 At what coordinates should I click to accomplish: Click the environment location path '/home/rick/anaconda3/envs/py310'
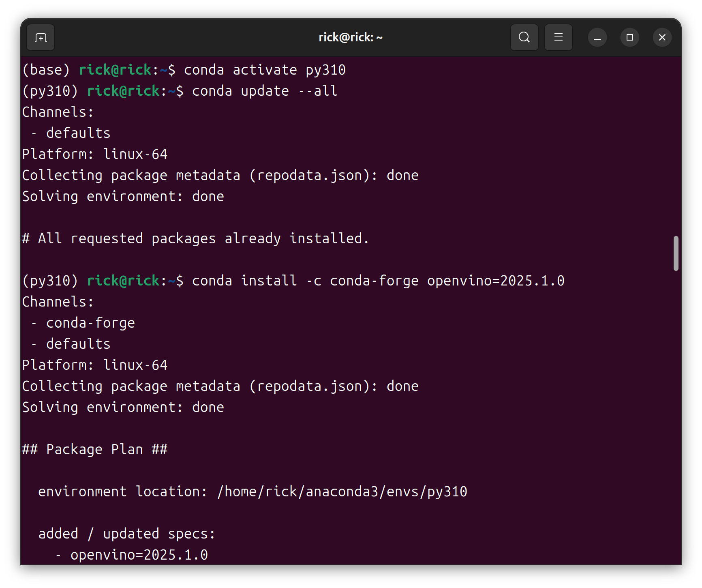[x=342, y=491]
